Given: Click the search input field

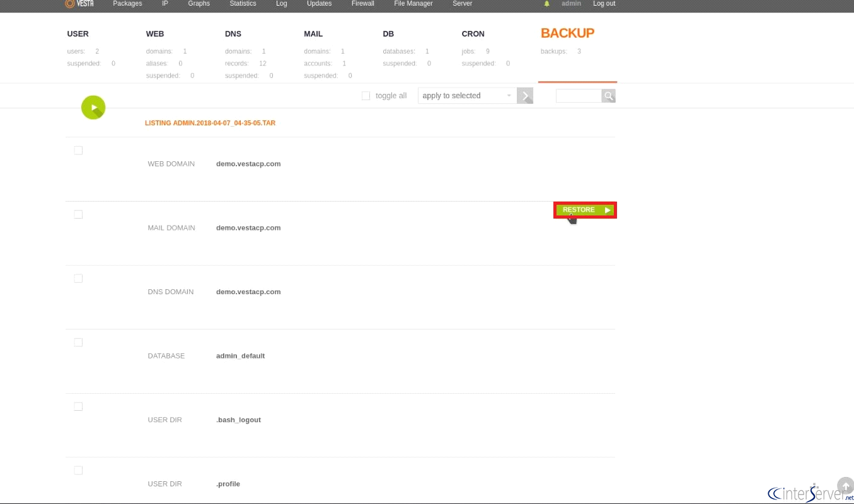Looking at the screenshot, I should [x=579, y=96].
